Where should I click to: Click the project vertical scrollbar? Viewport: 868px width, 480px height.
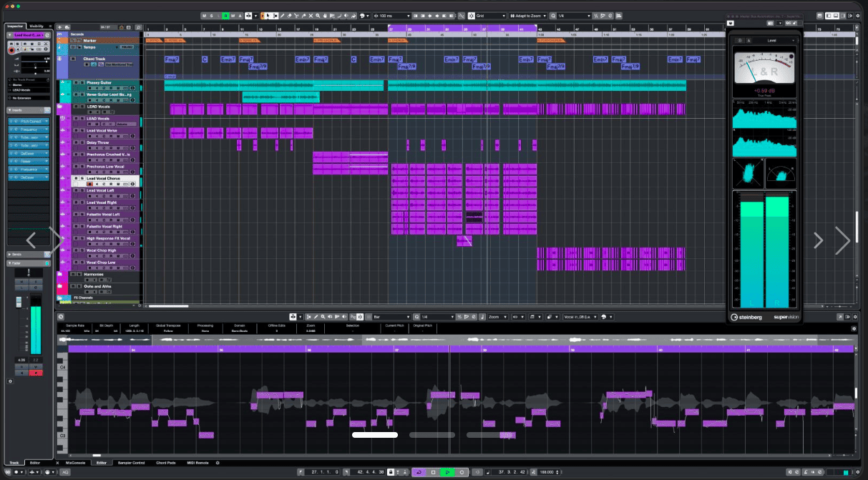coord(857,227)
